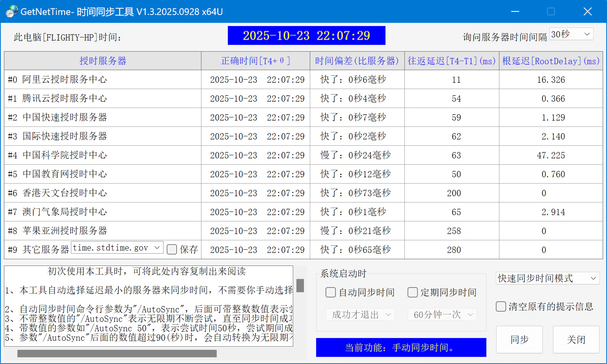Tick the 清空原有的提示信息 checkbox
The width and height of the screenshot is (607, 364).
pyautogui.click(x=501, y=306)
